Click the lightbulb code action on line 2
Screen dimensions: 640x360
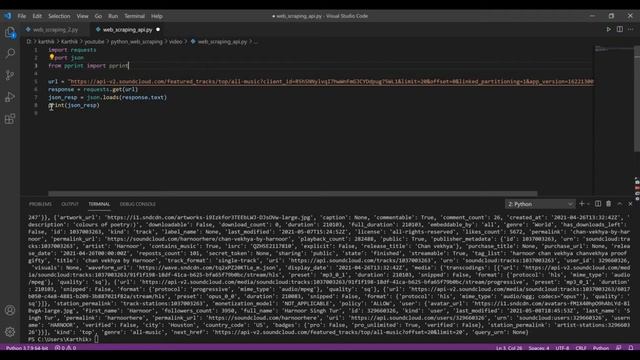pyautogui.click(x=51, y=58)
